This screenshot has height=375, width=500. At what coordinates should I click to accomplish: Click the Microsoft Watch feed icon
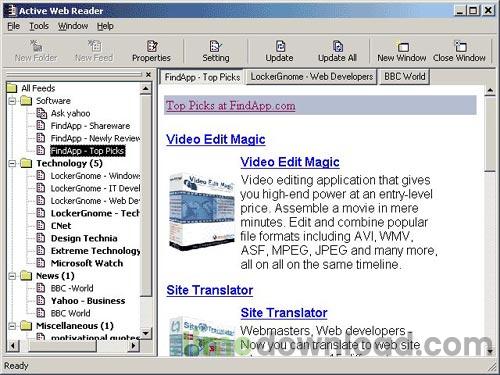coord(40,263)
